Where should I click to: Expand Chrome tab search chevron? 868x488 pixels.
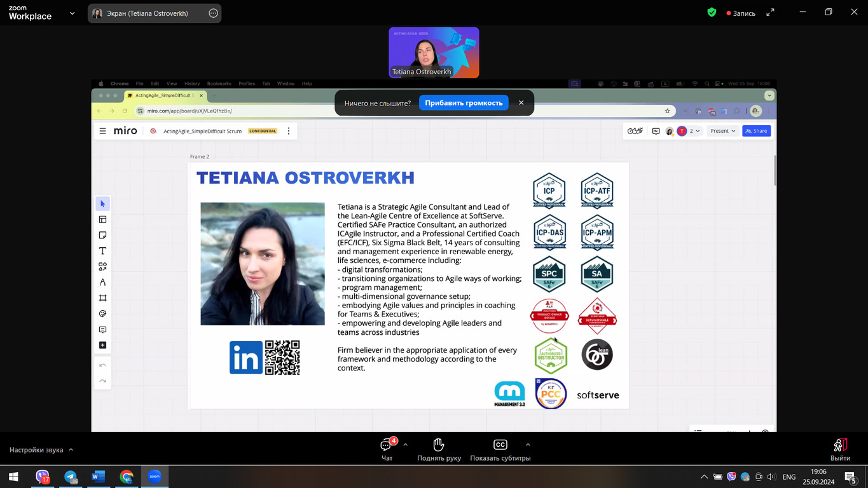[769, 95]
